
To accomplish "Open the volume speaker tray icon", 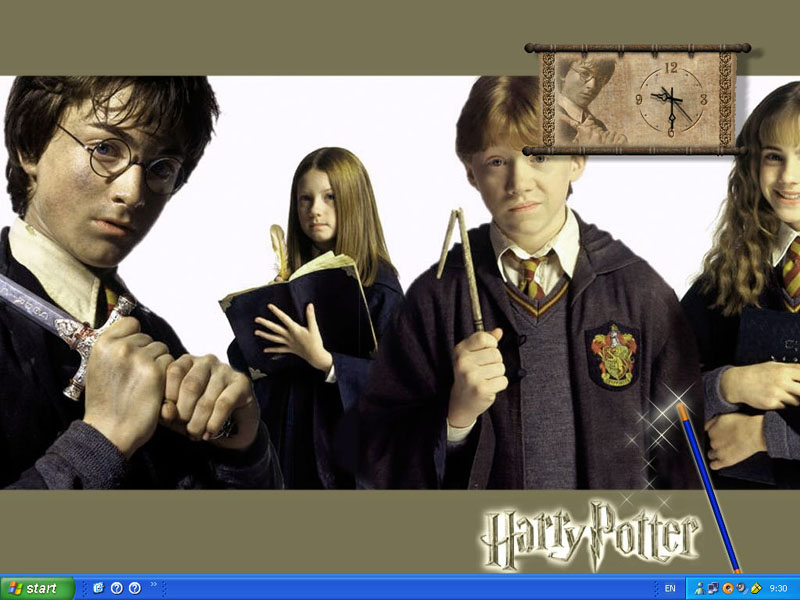I will [x=741, y=588].
